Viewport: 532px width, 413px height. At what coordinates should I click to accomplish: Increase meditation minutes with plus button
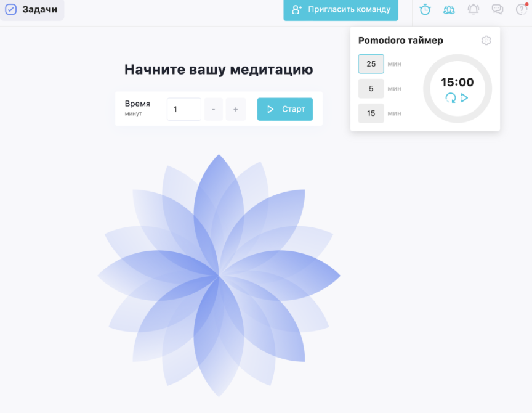tap(236, 109)
